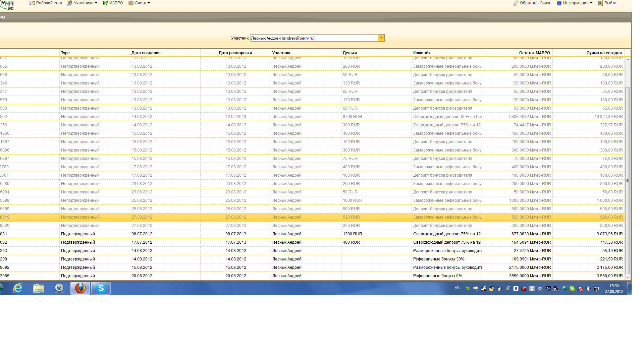Switch to Firefox on the taskbar
The image size is (644, 362).
click(80, 288)
